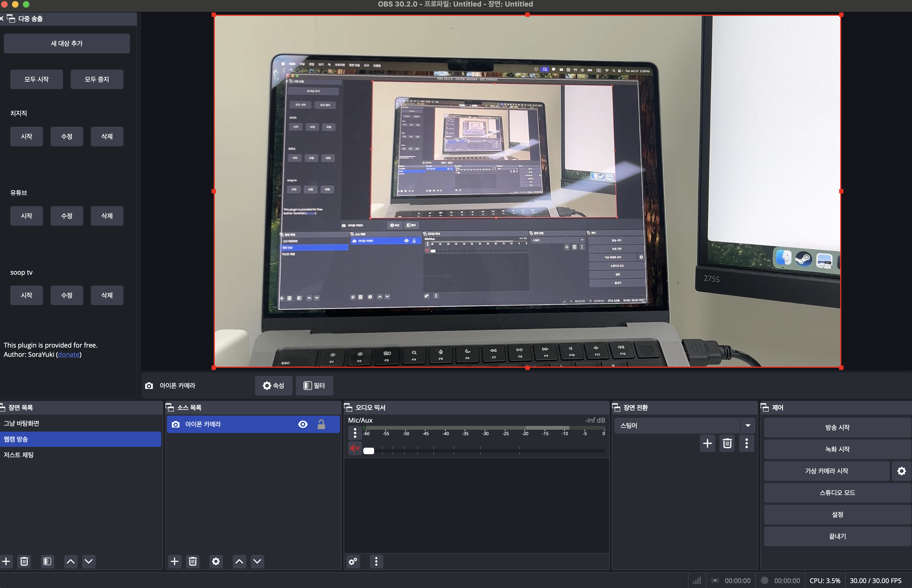Toggle visibility of 아이폰 카메라 source
912x588 pixels.
pos(303,424)
